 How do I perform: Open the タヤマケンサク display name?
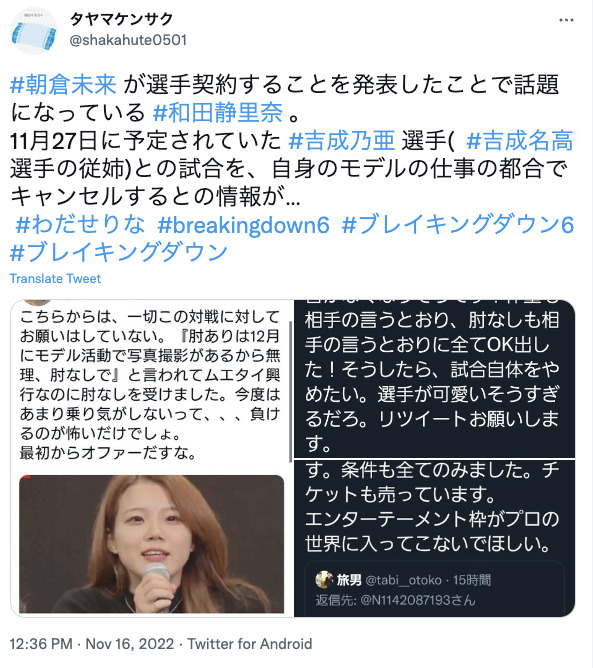tap(121, 19)
